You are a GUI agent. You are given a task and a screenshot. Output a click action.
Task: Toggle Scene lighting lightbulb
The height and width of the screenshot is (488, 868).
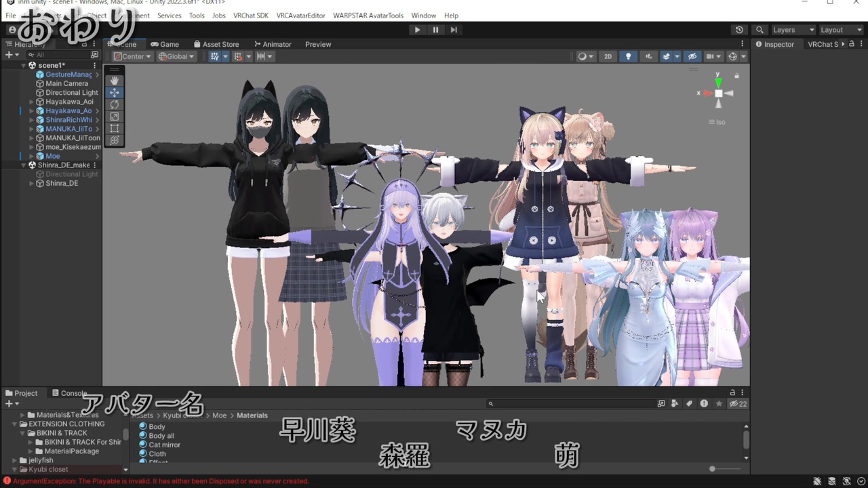tap(629, 56)
